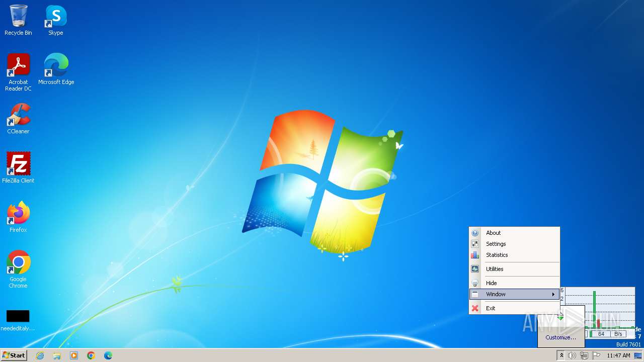Screen dimensions: 644x362
Task: Click the 64 speed value on the graph
Action: click(601, 334)
